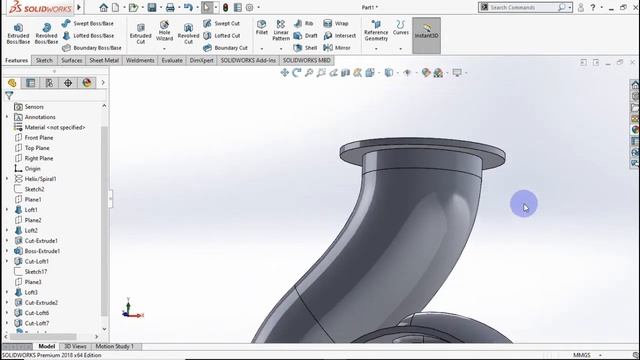Expand the SOLIDWORKS menu arrow
Viewport: 640px width, 360px height.
(x=79, y=7)
